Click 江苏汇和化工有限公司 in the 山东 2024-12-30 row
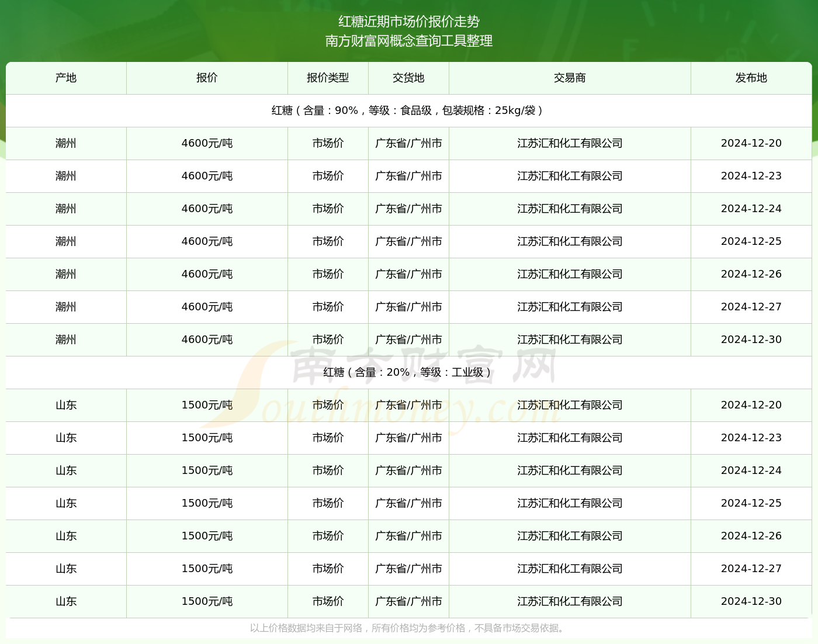Viewport: 818px width, 644px height. pos(570,601)
